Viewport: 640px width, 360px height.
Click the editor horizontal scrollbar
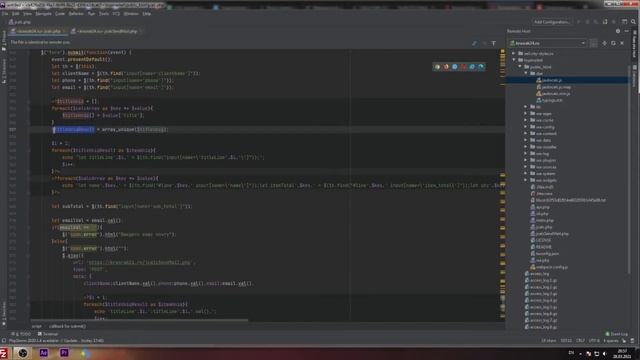[139, 320]
